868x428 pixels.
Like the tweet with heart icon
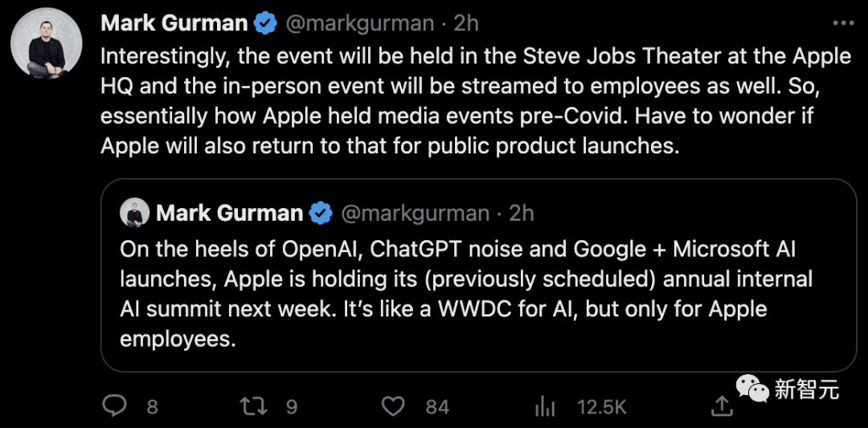[x=393, y=406]
